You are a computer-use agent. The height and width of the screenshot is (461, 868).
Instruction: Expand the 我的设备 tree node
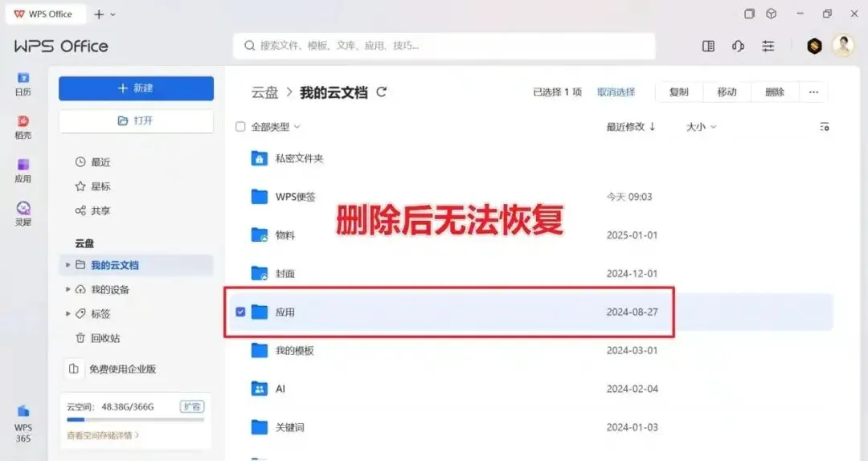tap(68, 289)
